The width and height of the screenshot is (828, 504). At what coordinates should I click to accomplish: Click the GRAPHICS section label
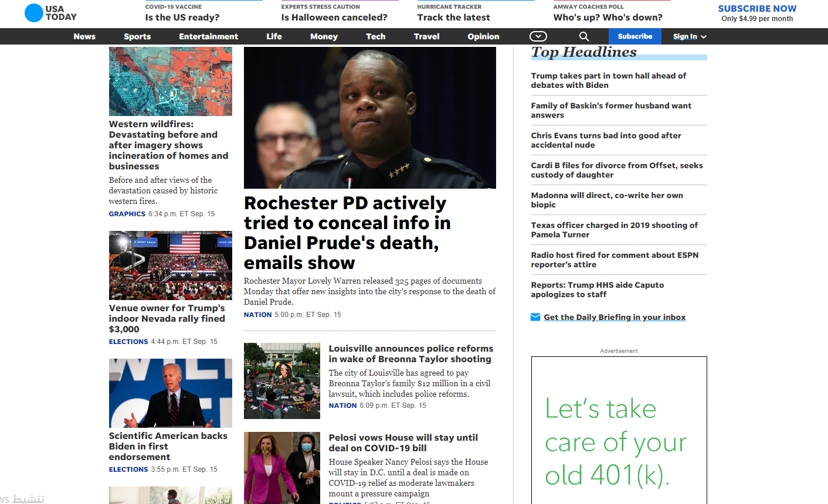tap(127, 214)
